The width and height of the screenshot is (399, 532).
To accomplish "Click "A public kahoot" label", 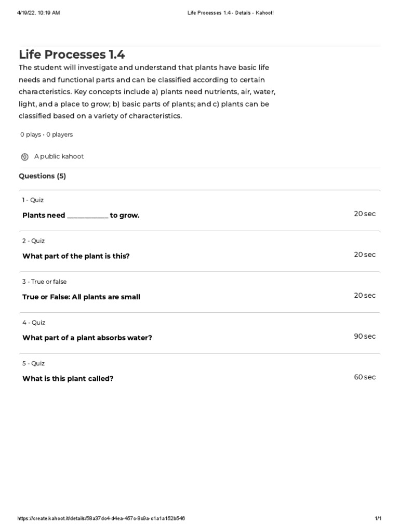I will [x=59, y=156].
